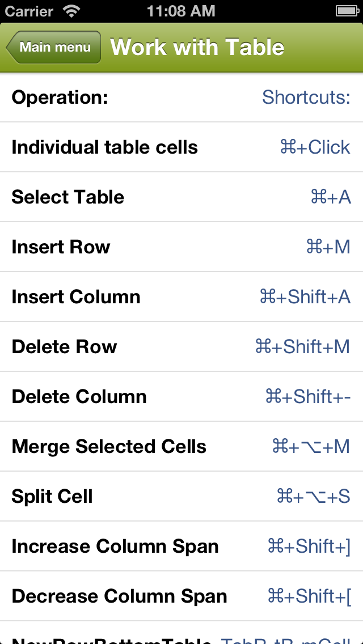363x644 pixels.
Task: Tap the Insert Row operation
Action: 61,247
